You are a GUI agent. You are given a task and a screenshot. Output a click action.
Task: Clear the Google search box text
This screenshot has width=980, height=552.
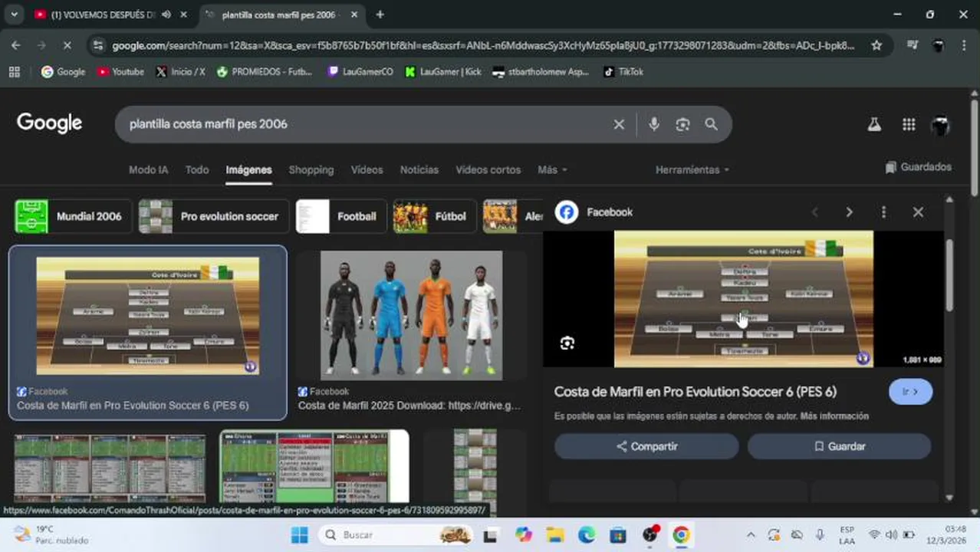tap(619, 124)
